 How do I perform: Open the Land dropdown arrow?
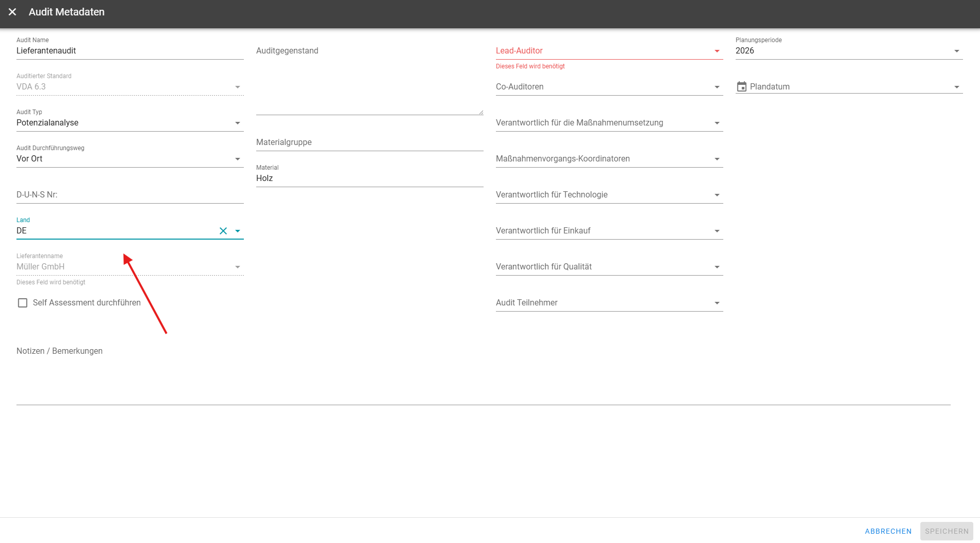(x=238, y=231)
